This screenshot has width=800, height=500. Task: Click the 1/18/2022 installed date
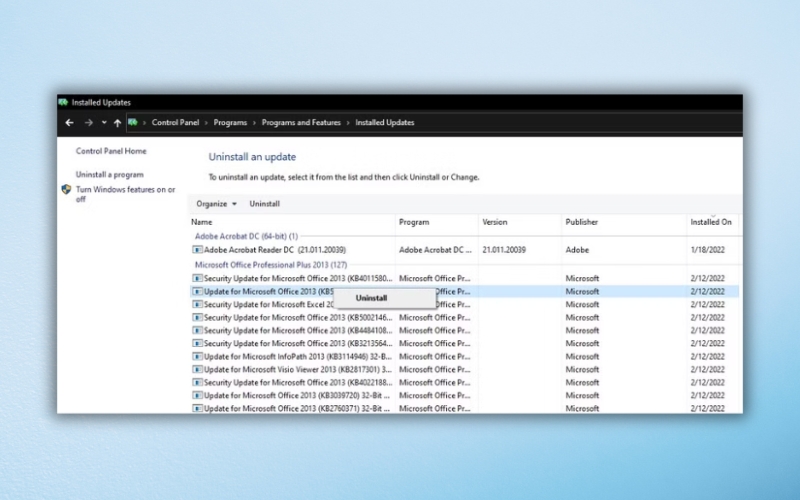click(x=707, y=250)
